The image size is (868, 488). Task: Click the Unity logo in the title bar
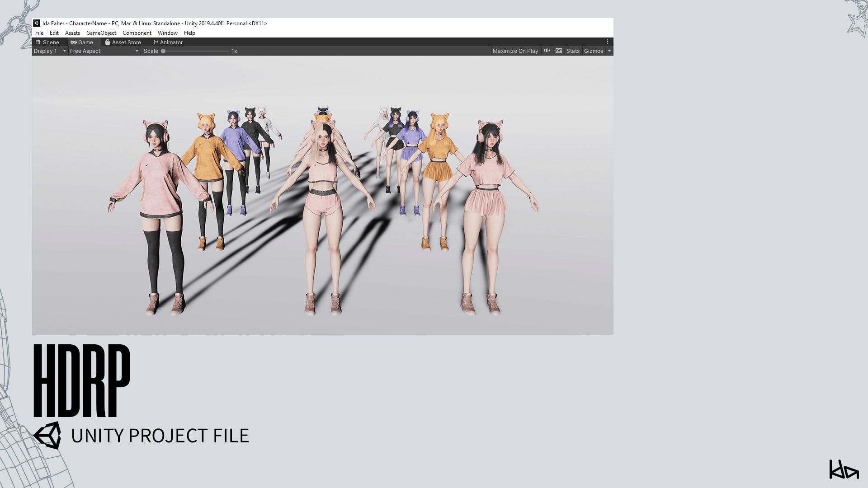tap(37, 23)
